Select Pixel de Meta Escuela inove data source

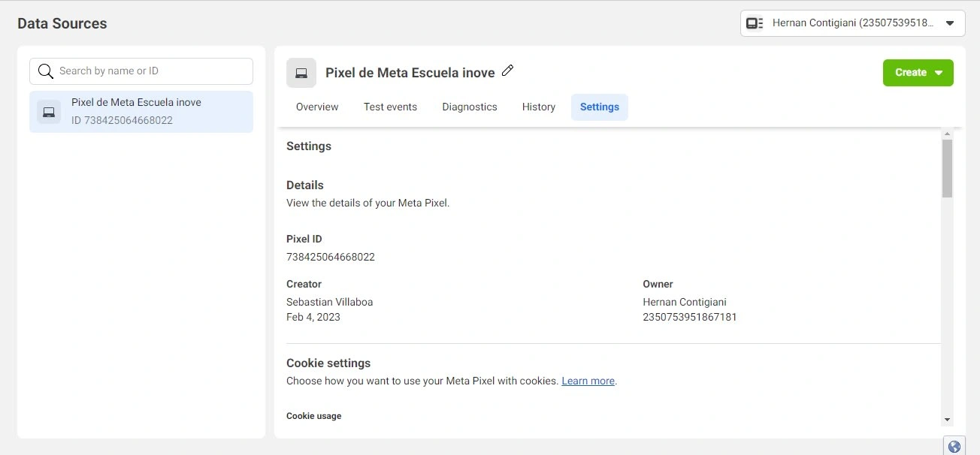click(x=141, y=112)
